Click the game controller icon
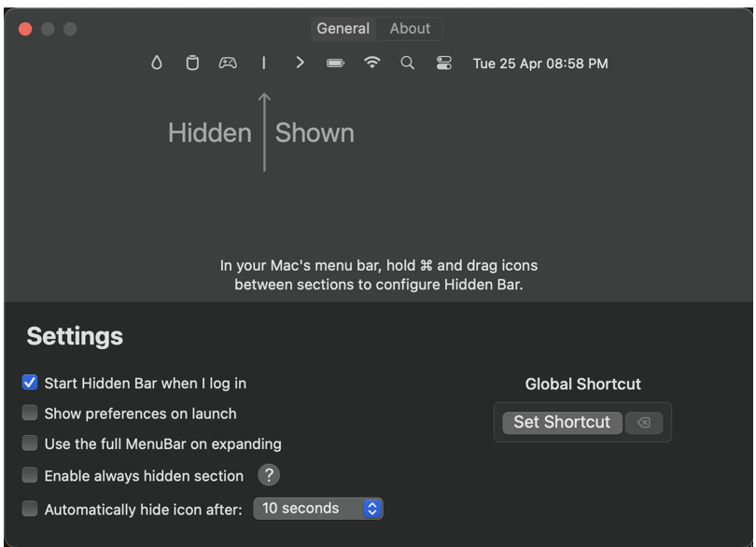 tap(228, 63)
